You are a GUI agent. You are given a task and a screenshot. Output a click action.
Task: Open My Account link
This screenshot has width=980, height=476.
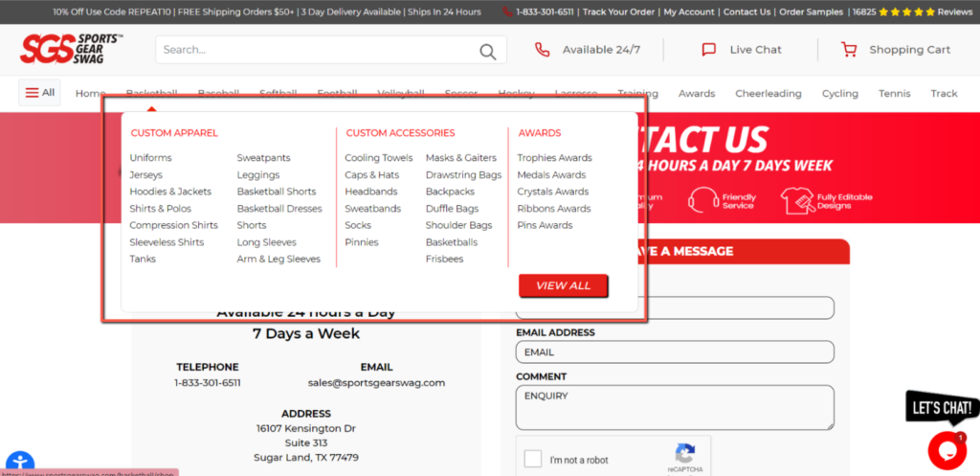pyautogui.click(x=689, y=11)
